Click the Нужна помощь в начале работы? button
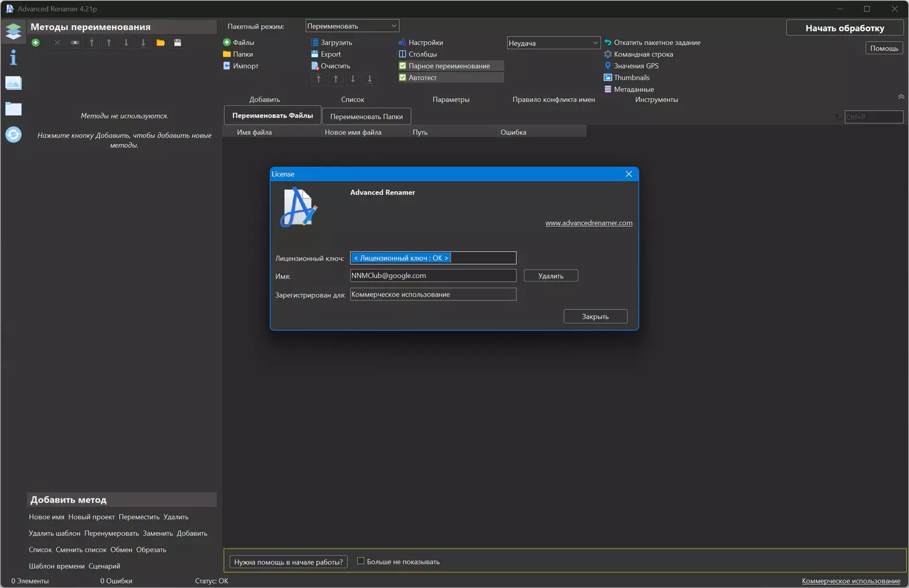The width and height of the screenshot is (909, 588). (x=288, y=562)
